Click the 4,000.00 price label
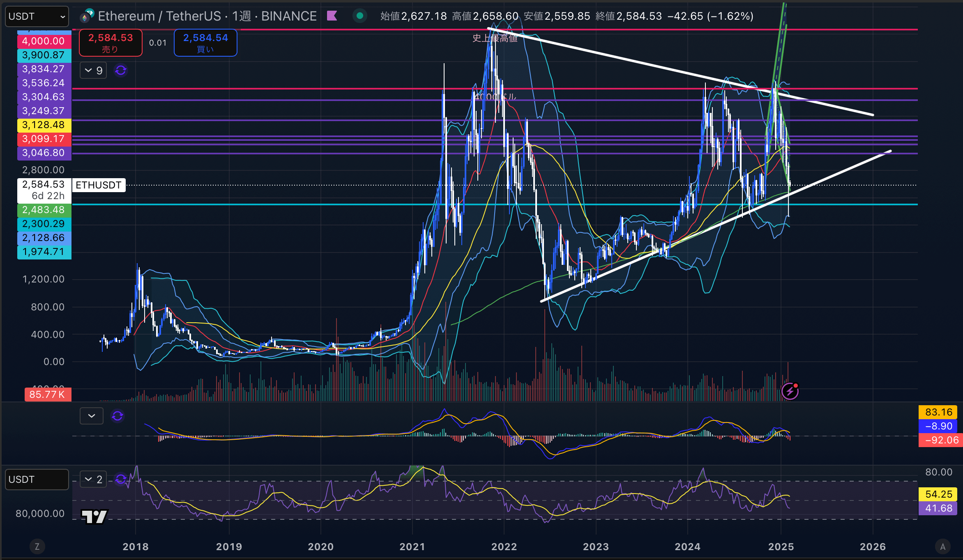Viewport: 963px width, 560px height. (x=44, y=41)
